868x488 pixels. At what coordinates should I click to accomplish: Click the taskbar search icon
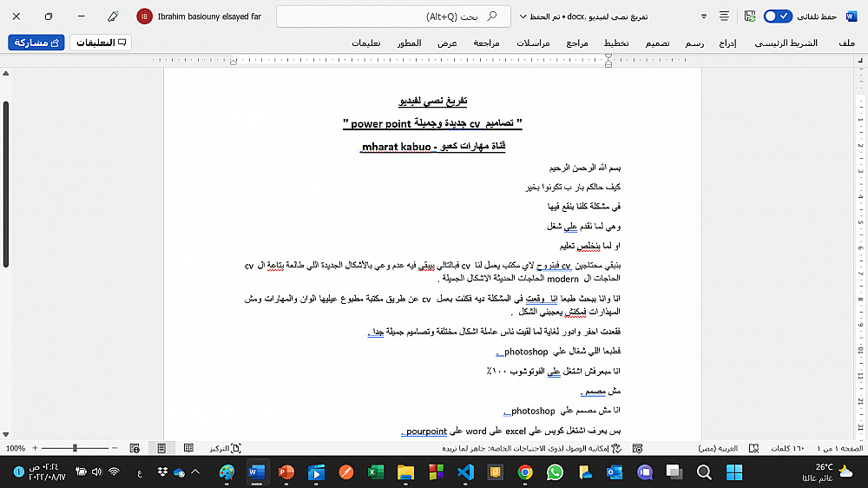[704, 472]
